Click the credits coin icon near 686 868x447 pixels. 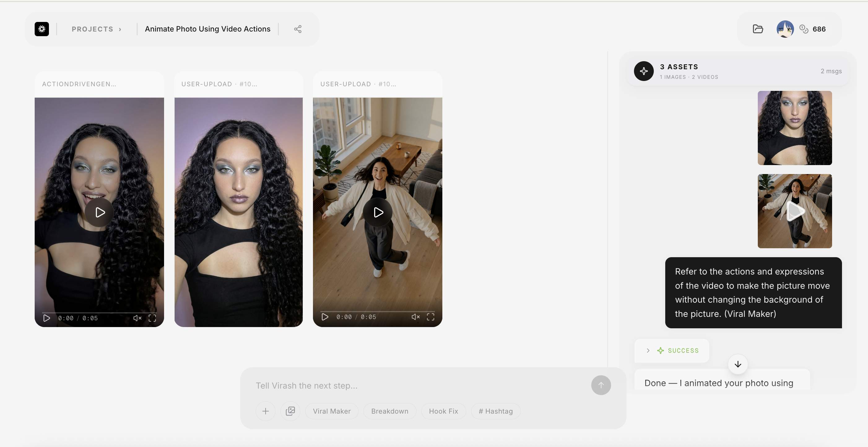tap(804, 29)
